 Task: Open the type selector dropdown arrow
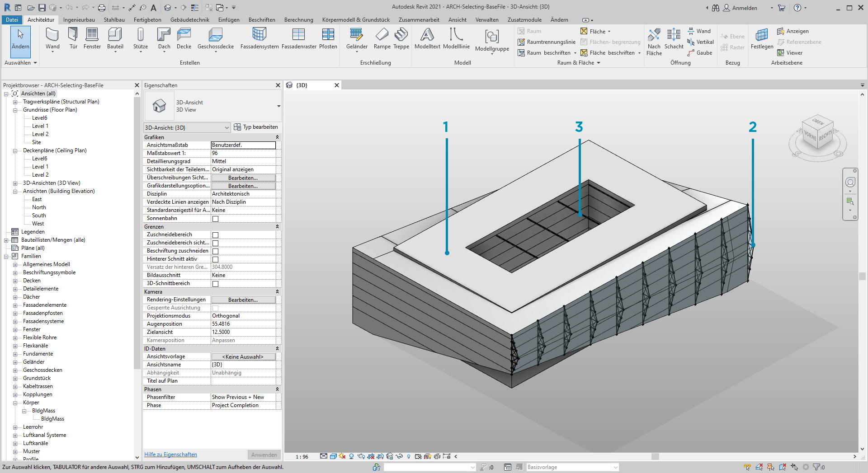(278, 106)
